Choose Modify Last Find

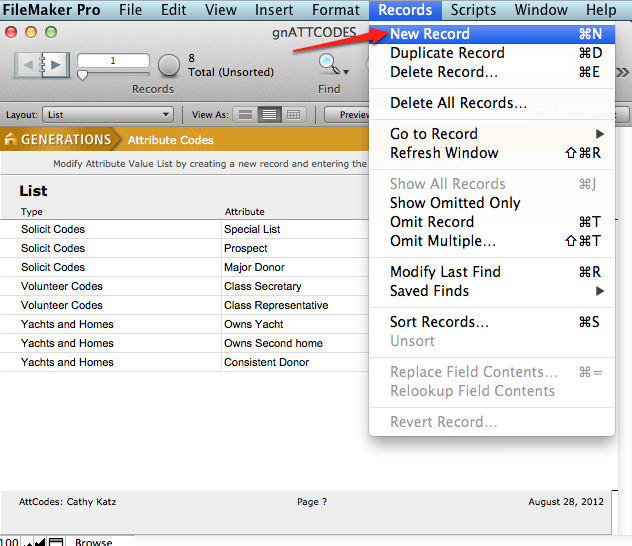click(x=492, y=272)
